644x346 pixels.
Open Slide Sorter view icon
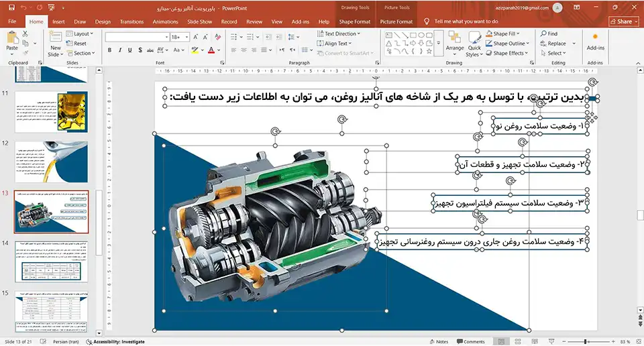click(518, 341)
